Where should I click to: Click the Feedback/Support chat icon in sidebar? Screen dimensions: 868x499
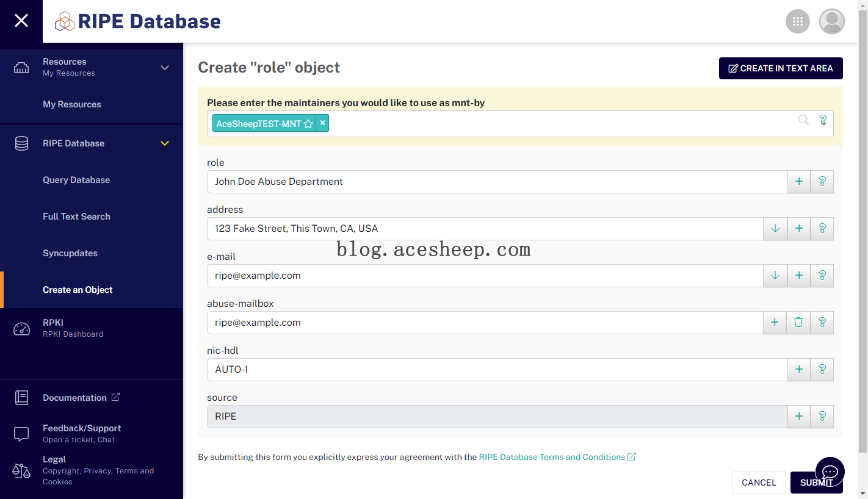point(21,434)
